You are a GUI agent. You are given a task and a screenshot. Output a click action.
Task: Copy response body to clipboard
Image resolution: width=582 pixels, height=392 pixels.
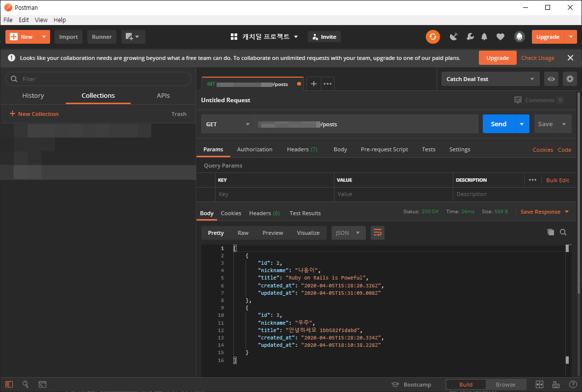point(551,232)
